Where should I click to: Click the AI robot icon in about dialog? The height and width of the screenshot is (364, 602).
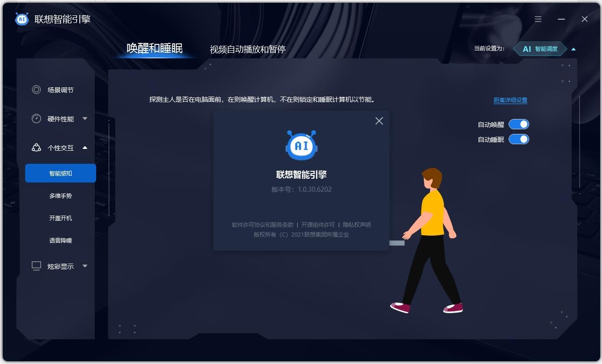point(301,145)
